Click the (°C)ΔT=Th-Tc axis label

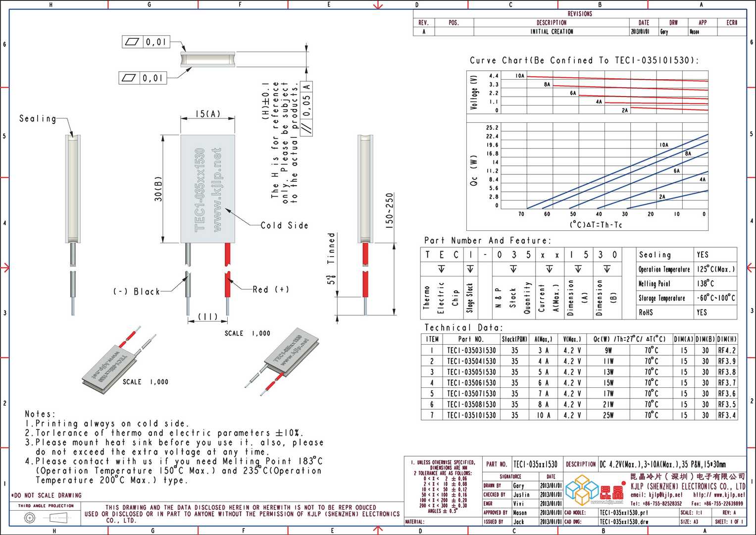point(596,224)
